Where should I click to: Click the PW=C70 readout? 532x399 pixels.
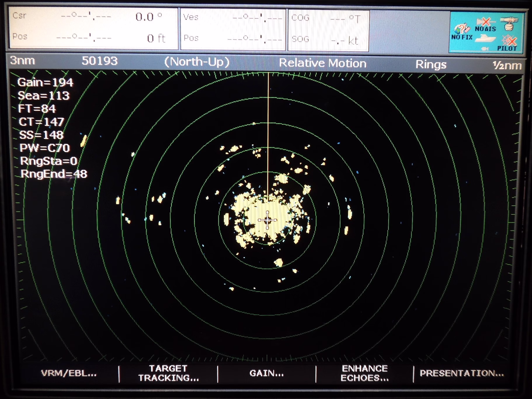click(45, 148)
